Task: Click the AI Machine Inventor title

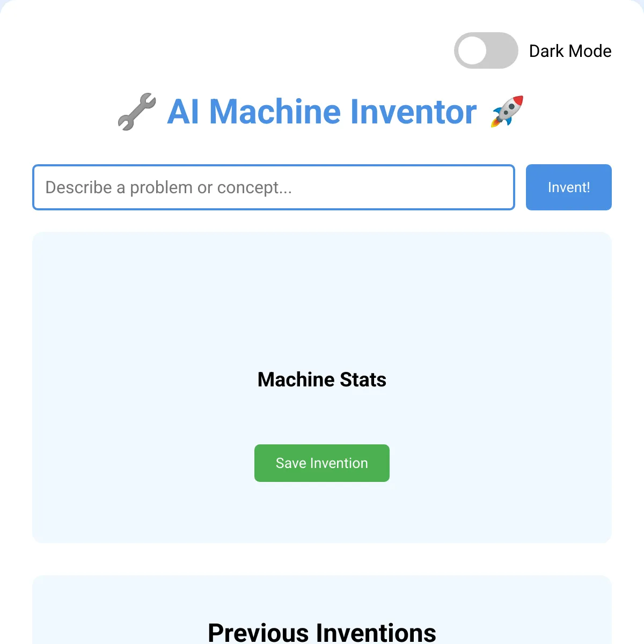Action: coord(322,112)
